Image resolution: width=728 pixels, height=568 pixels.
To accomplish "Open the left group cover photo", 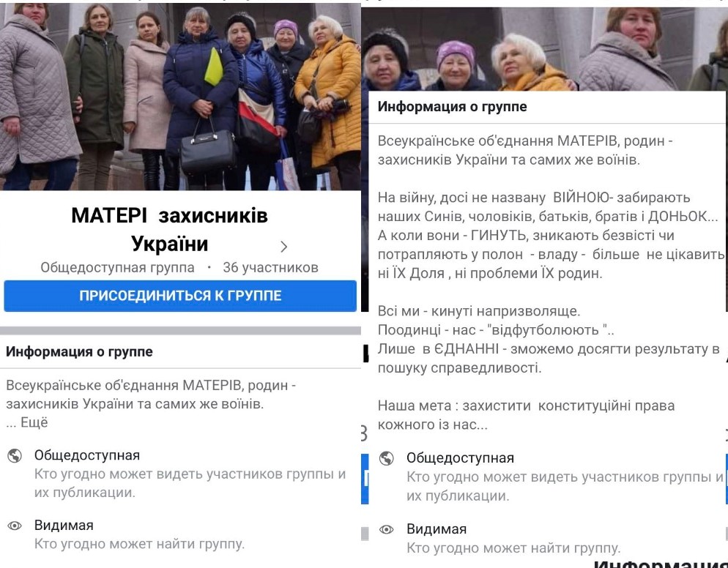I will click(180, 97).
